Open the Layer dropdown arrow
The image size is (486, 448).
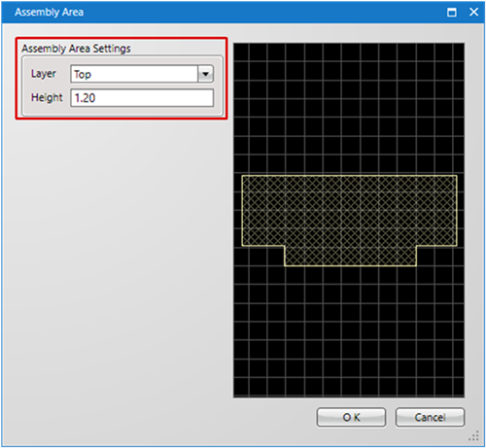[x=205, y=74]
